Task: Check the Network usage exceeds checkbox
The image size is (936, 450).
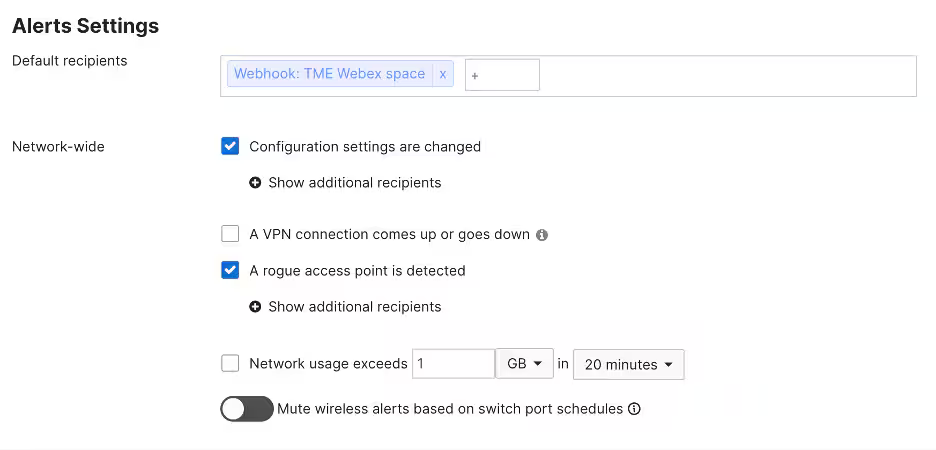Action: [x=230, y=363]
